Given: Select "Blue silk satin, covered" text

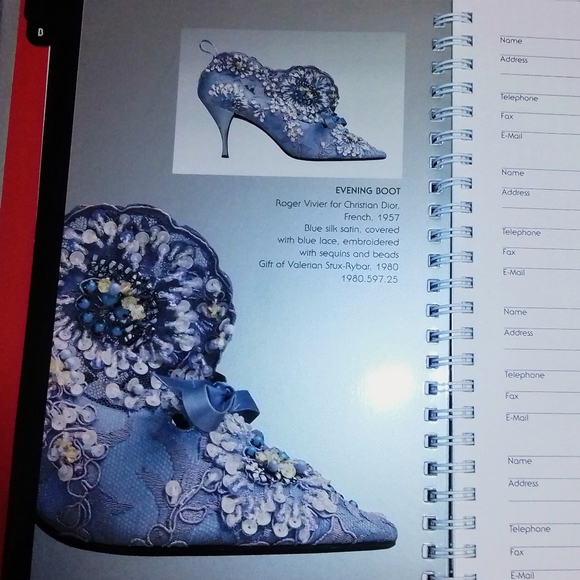Looking at the screenshot, I should pos(351,229).
